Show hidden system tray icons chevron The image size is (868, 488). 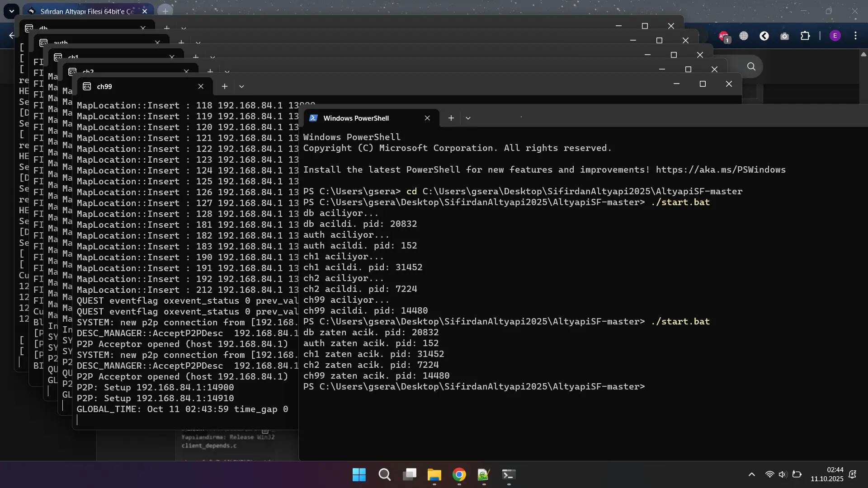click(x=751, y=474)
